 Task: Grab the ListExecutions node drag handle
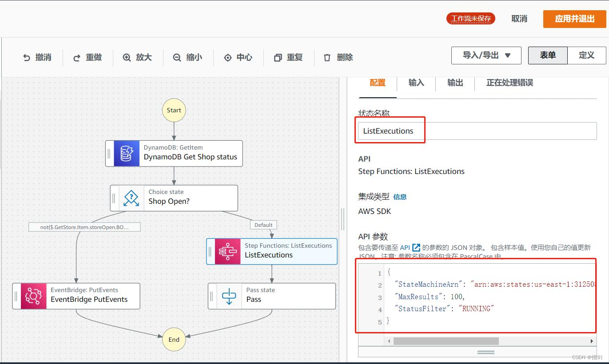click(210, 252)
